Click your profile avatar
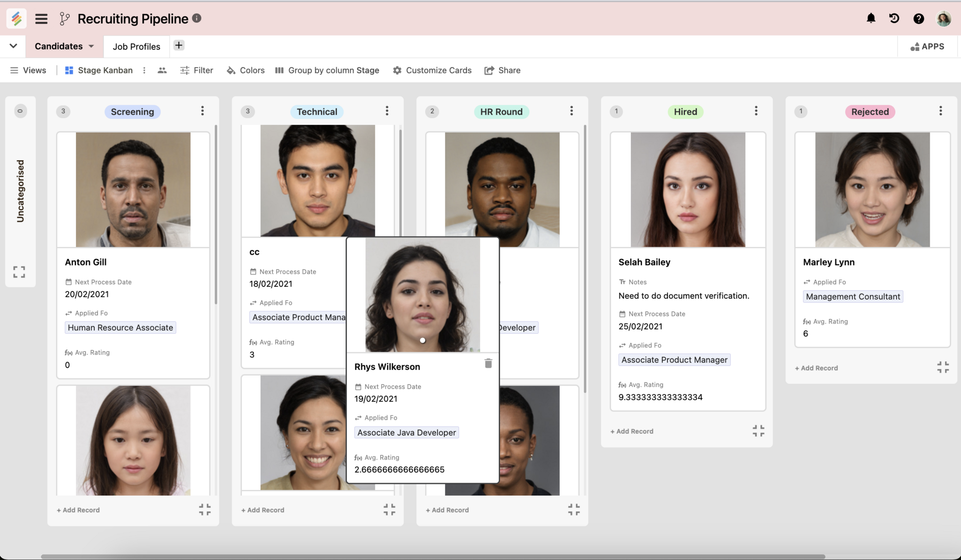This screenshot has height=560, width=961. coord(943,18)
